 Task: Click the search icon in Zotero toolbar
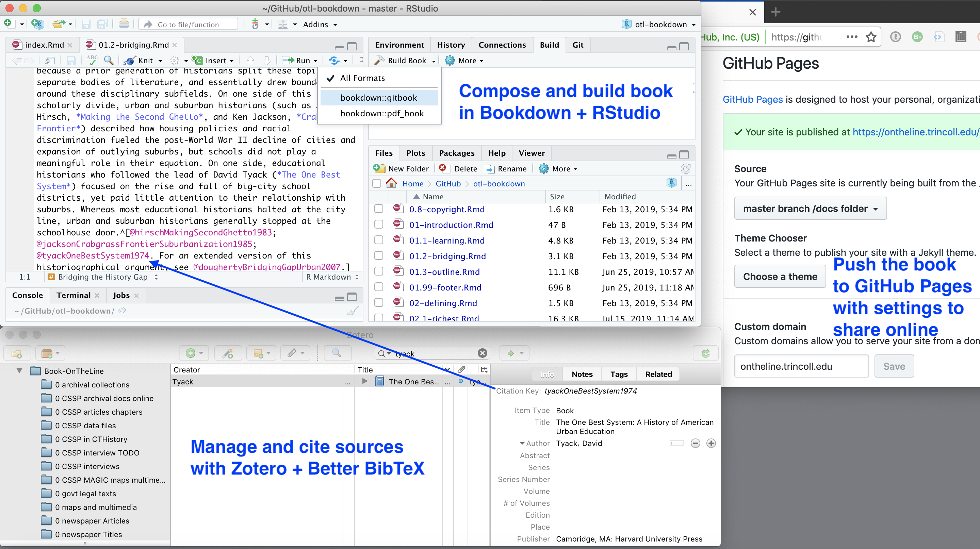tap(337, 352)
